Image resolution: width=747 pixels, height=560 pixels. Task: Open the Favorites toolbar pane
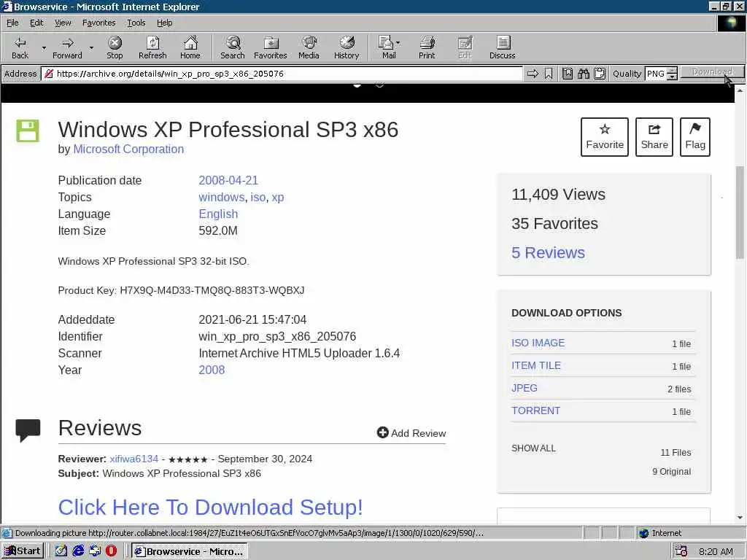(270, 47)
